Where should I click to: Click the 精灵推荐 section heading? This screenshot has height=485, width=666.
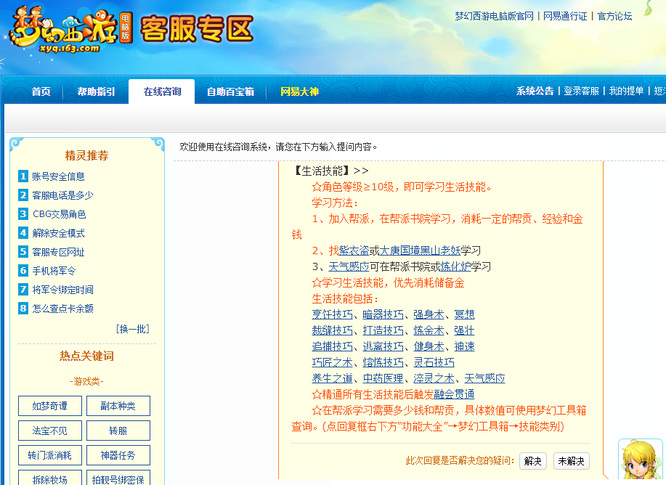[x=87, y=155]
